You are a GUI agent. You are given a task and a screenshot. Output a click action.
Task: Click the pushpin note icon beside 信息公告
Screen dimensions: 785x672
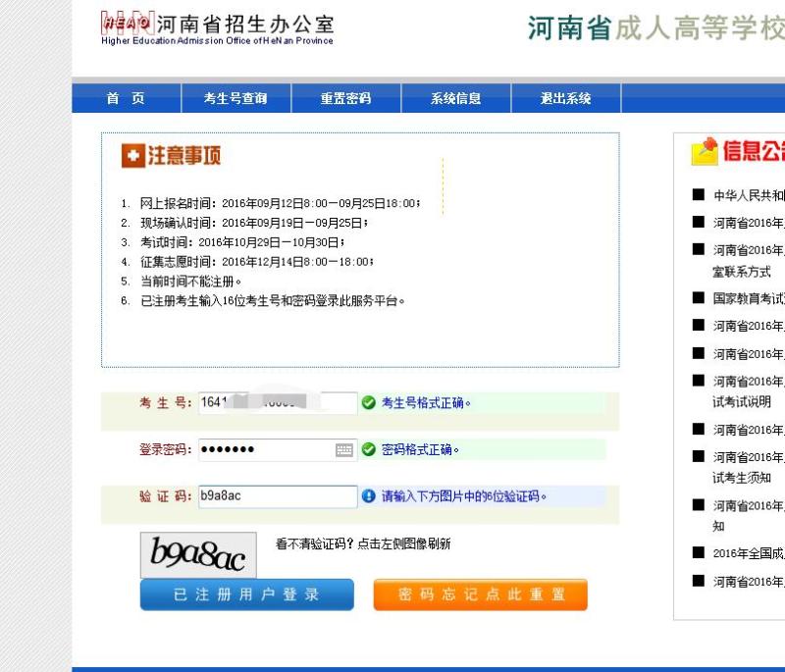coord(705,151)
